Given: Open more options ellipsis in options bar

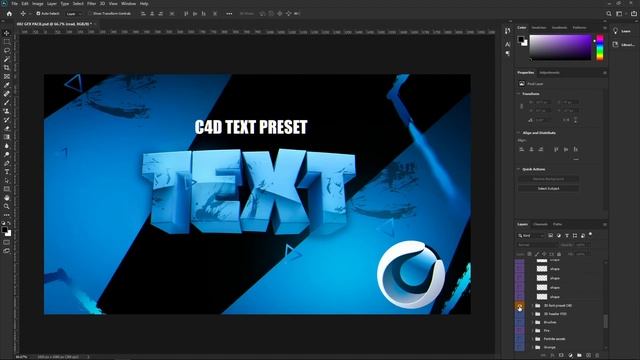Looking at the screenshot, I should [x=229, y=13].
